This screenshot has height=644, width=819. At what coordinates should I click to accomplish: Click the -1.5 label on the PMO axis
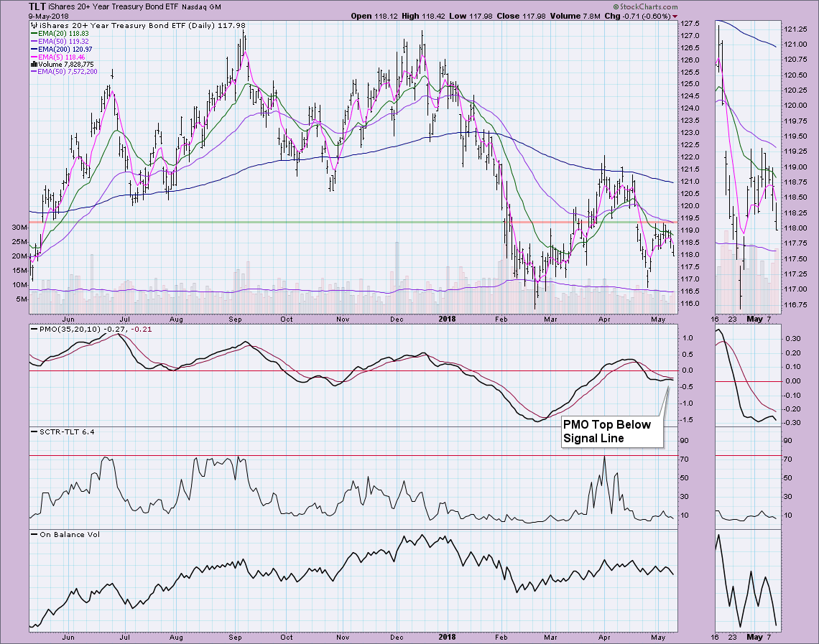(x=688, y=419)
